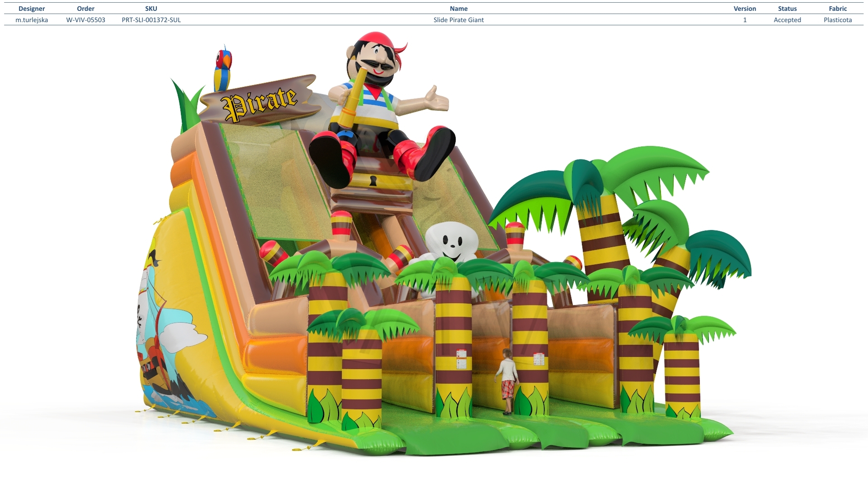Image resolution: width=868 pixels, height=488 pixels.
Task: Click the Name column header
Action: 458,9
